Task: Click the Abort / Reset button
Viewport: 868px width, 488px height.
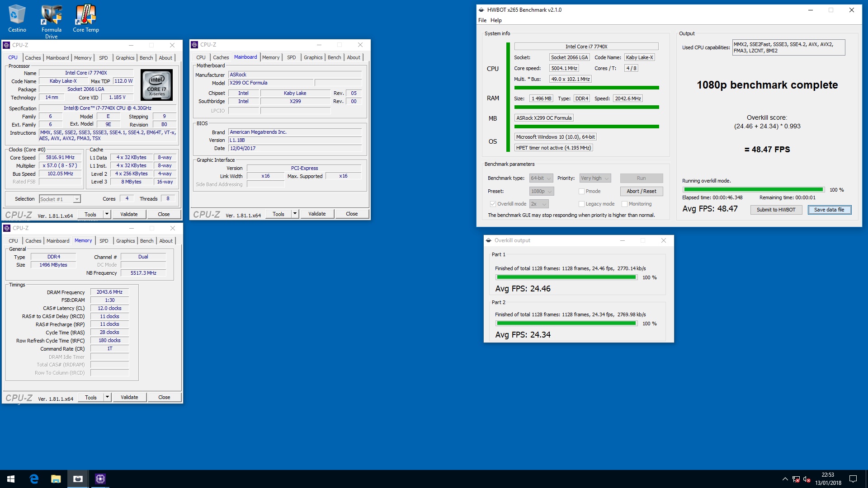Action: [x=641, y=191]
